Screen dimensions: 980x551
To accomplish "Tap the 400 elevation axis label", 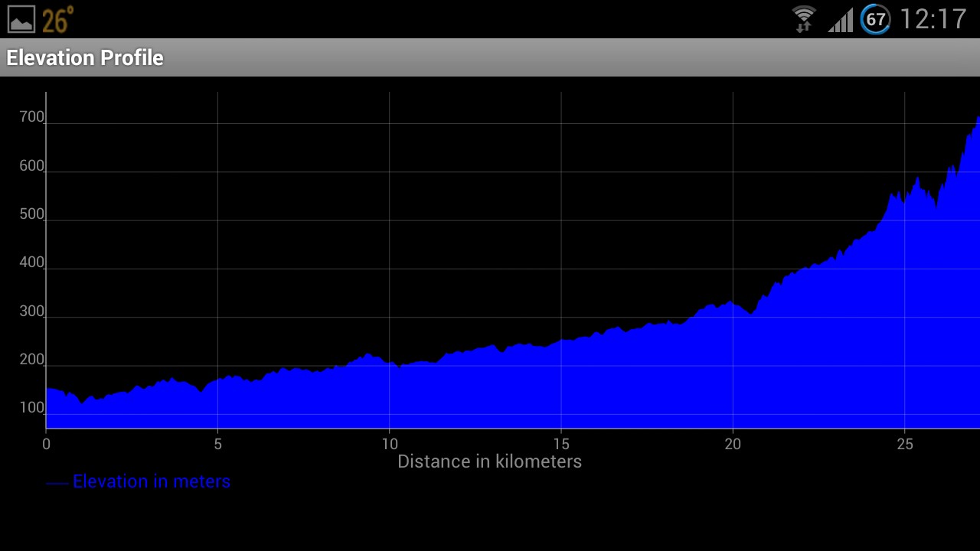I will pos(32,262).
